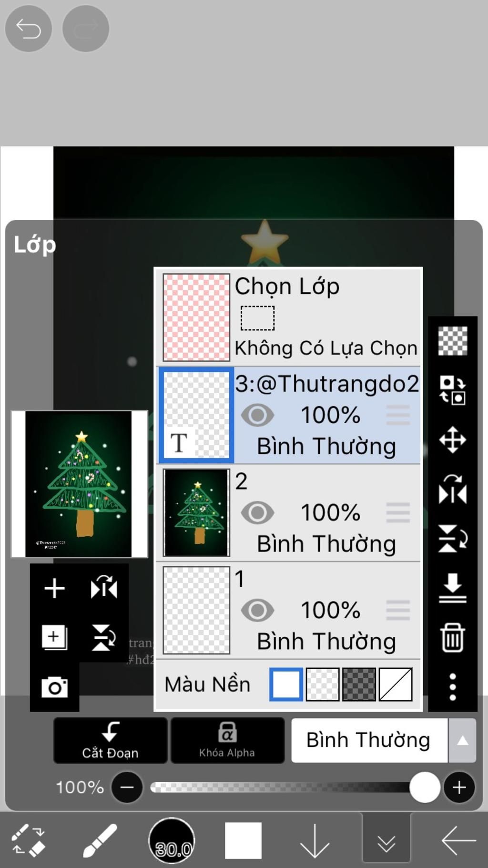Select the move transform arrows icon

click(452, 439)
